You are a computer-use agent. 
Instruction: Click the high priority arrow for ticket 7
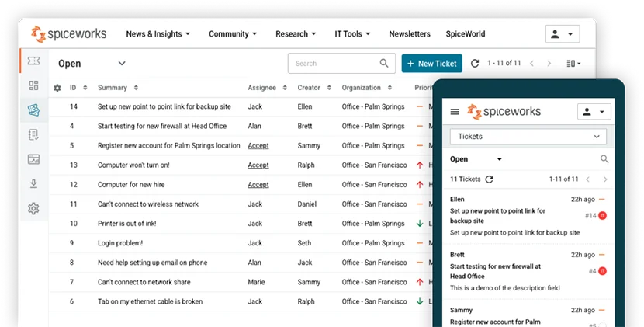click(x=420, y=282)
